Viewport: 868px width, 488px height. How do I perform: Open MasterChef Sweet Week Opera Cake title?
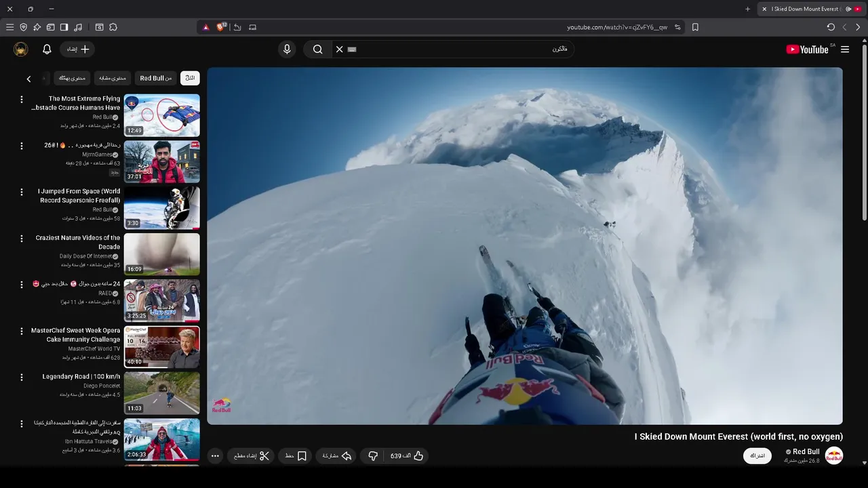point(75,335)
